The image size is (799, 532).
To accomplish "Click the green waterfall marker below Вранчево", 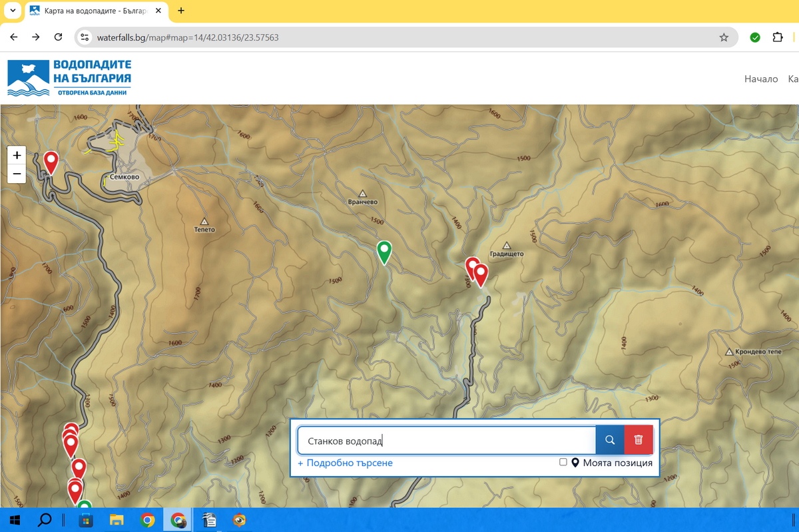I will click(x=384, y=252).
